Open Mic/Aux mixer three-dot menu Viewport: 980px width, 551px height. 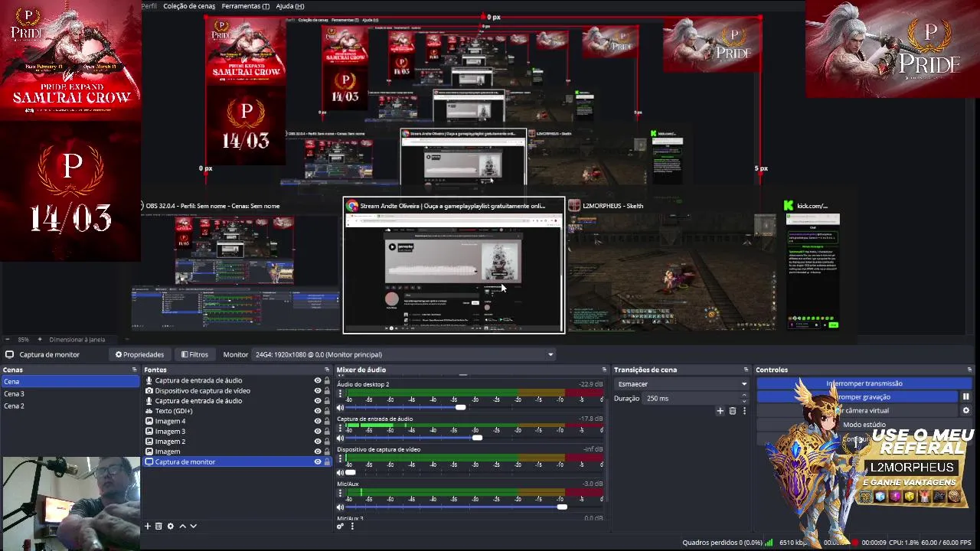(340, 494)
